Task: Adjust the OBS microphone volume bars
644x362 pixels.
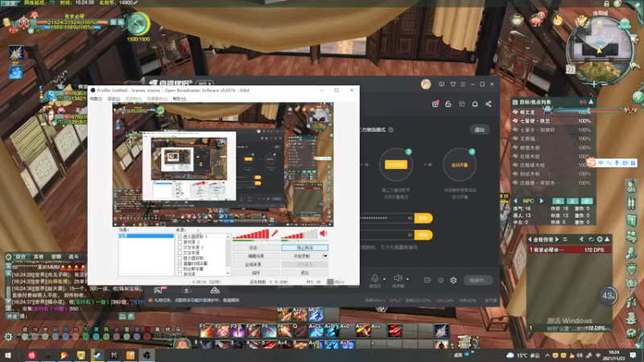Action: [251, 234]
